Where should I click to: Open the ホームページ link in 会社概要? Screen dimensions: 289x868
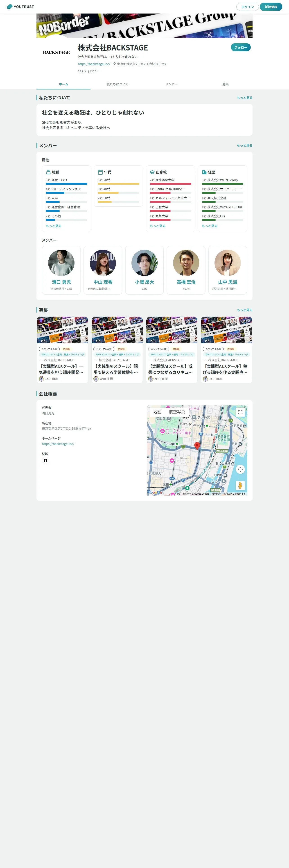pyautogui.click(x=58, y=444)
